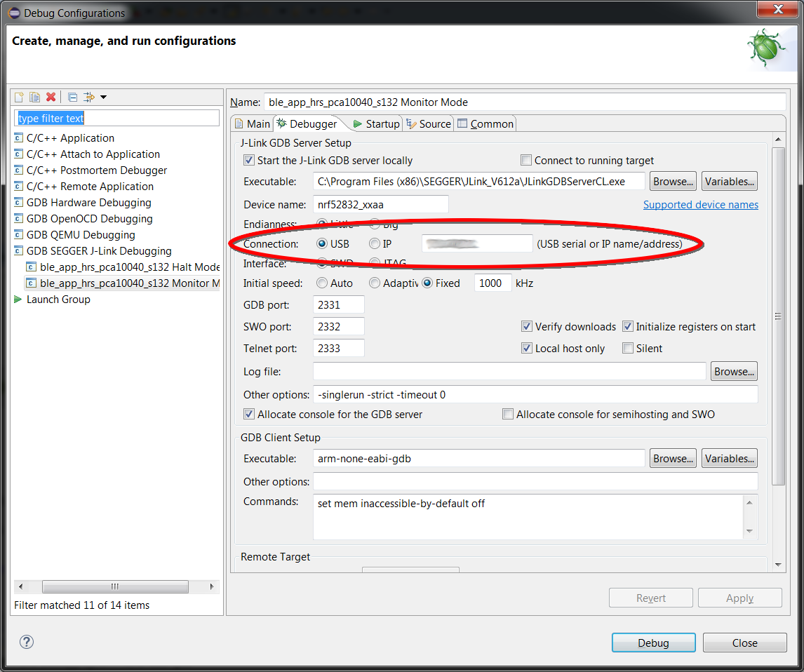Select Auto initial speed
The height and width of the screenshot is (672, 804).
coord(321,283)
